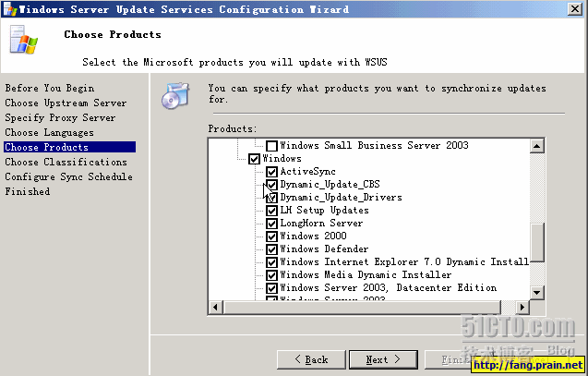This screenshot has height=376, width=588.
Task: Click the Next button
Action: (383, 359)
